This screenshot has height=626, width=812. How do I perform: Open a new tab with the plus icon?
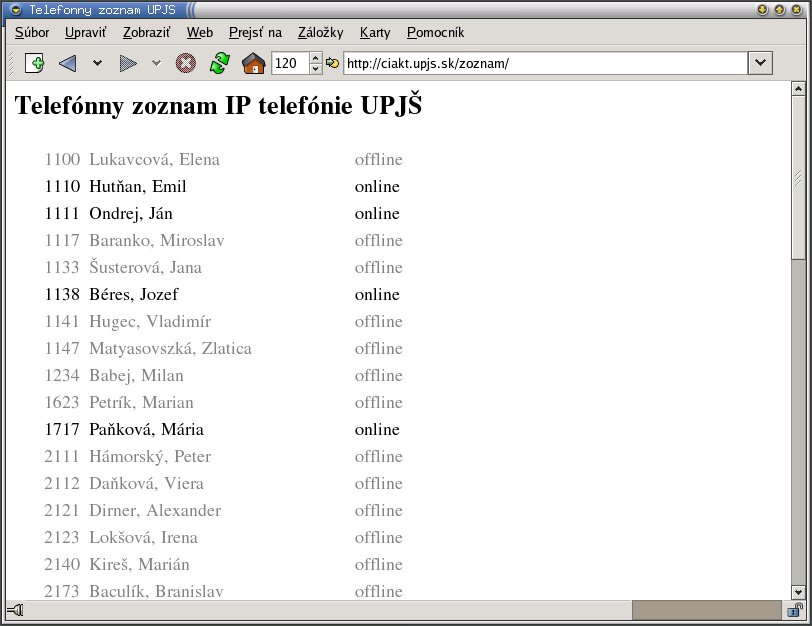coord(35,64)
